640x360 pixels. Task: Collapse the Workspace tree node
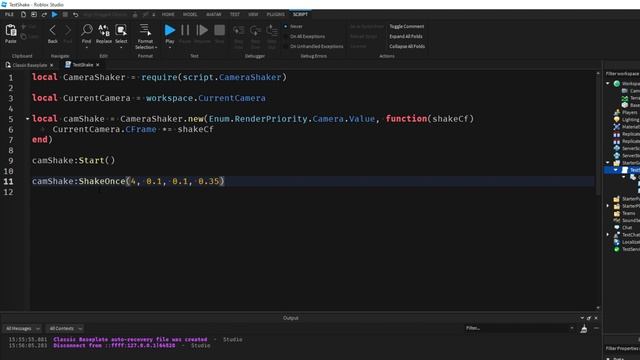click(608, 83)
